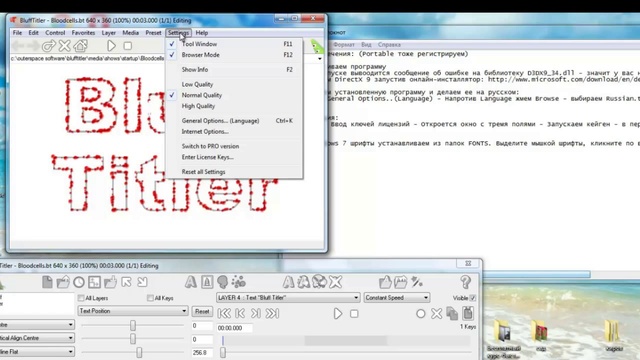
Task: Click the stop square in main window toolbar
Action: click(128, 46)
